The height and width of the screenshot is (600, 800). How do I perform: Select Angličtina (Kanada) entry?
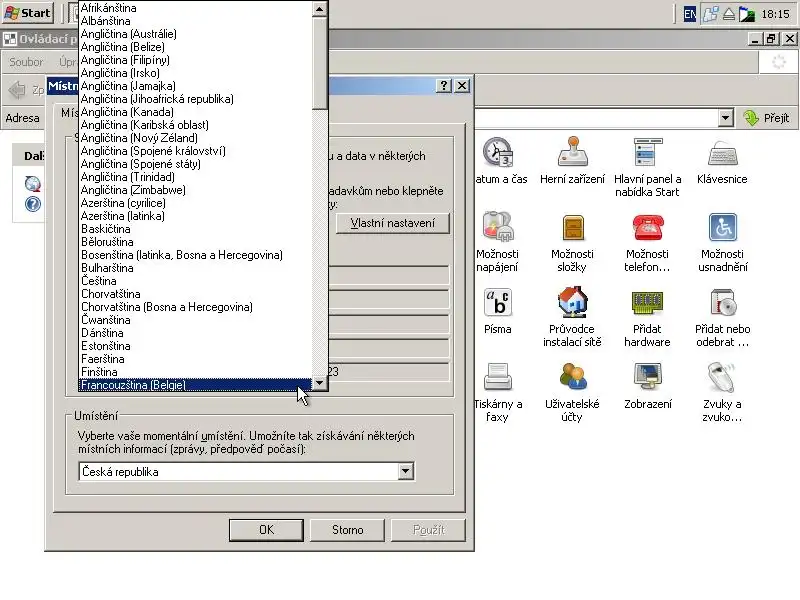pos(196,112)
